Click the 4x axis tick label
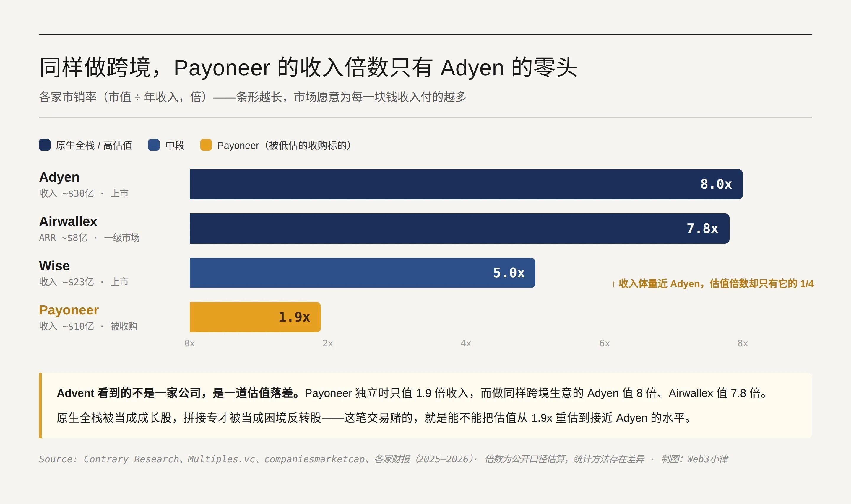Viewport: 851px width, 504px height. click(x=466, y=343)
